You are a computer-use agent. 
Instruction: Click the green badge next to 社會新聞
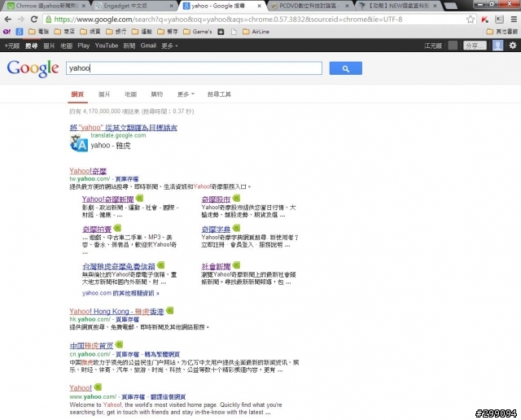tap(236, 265)
